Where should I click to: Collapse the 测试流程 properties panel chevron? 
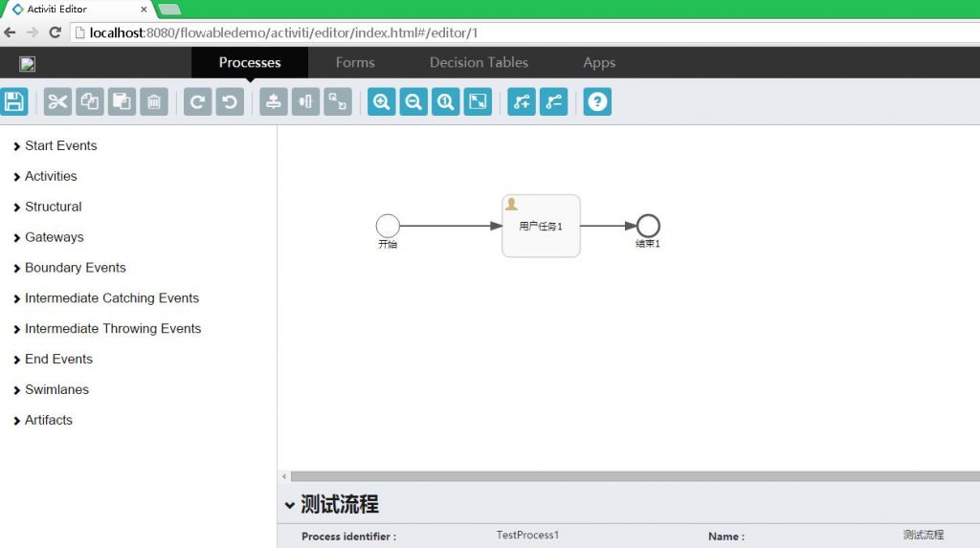[x=289, y=505]
